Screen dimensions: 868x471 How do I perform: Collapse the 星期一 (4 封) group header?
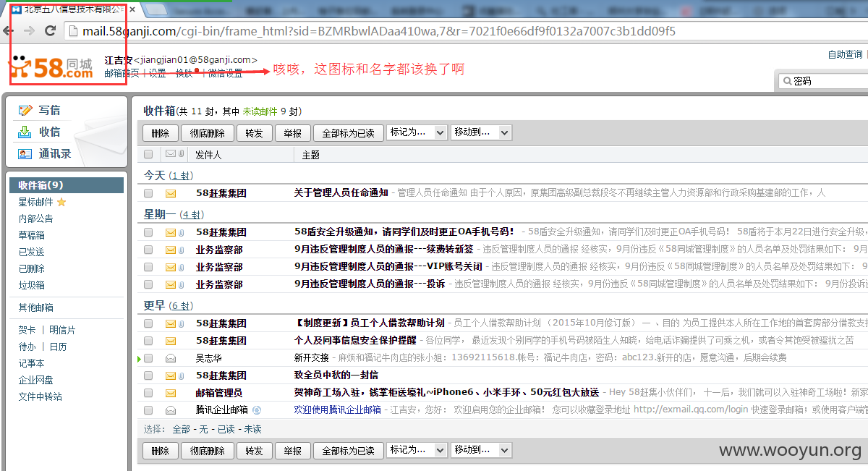(x=174, y=214)
